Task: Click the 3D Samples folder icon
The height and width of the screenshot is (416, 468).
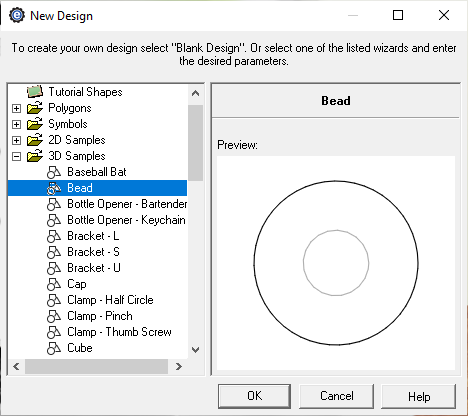Action: 35,156
